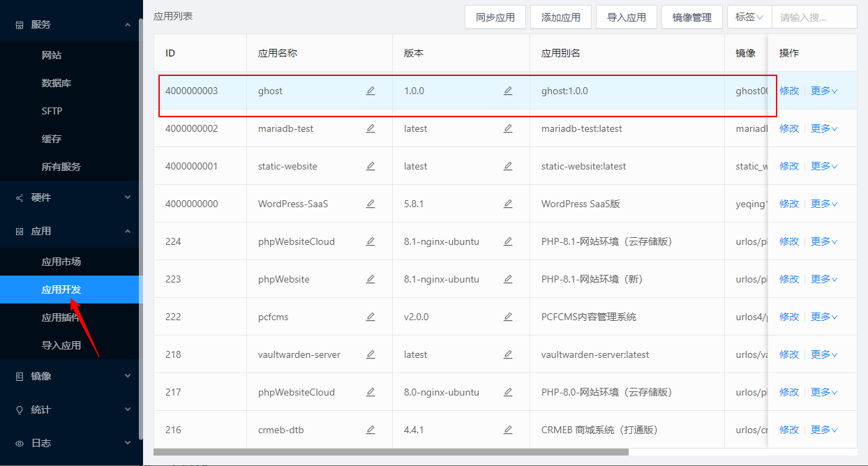The image size is (868, 466).
Task: Click edit pencil beside pcfcms name
Action: 371,317
